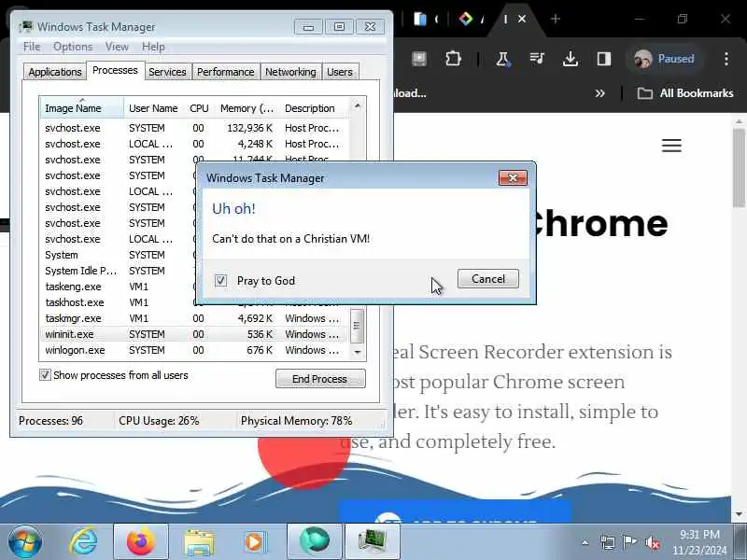Switch to the Users tab
The image size is (747, 560).
(340, 72)
